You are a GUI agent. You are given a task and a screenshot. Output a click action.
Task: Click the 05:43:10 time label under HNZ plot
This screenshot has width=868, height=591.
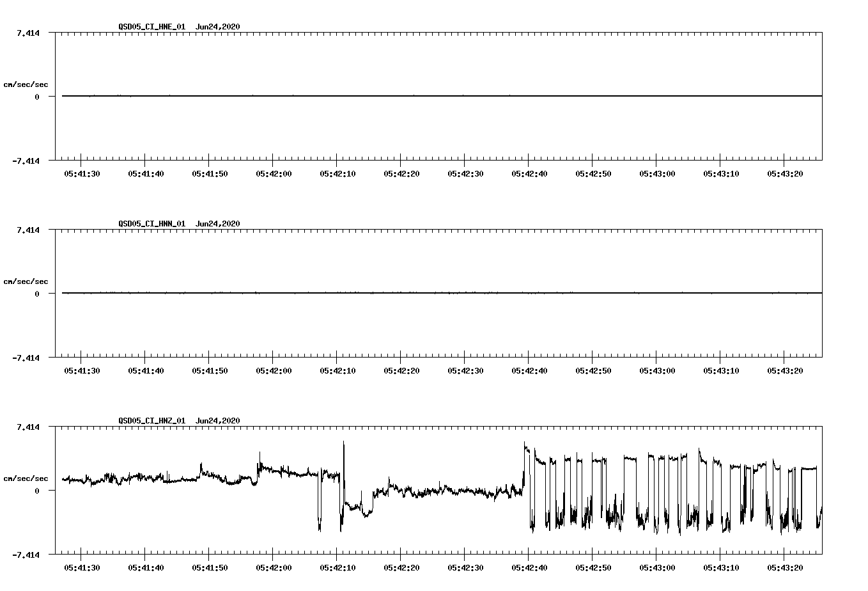[x=721, y=568]
